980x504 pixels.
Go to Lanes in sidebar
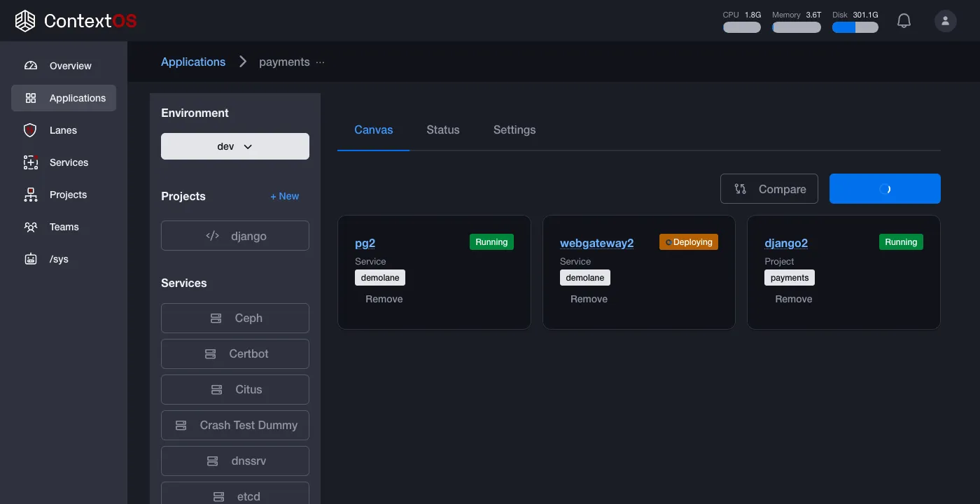click(64, 130)
